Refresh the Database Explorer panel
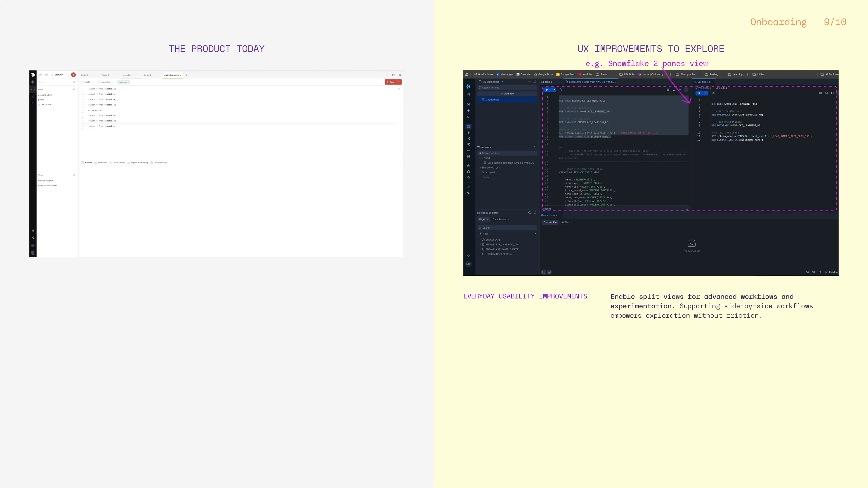868x488 pixels. coord(529,213)
